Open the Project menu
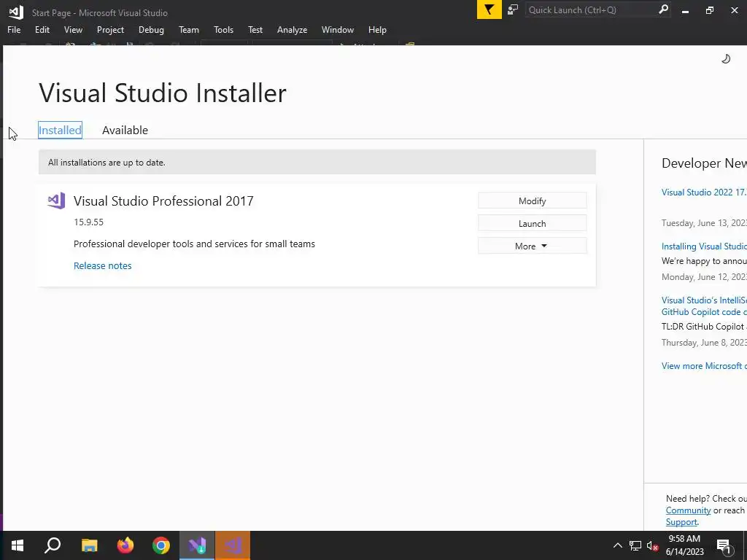Image resolution: width=747 pixels, height=560 pixels. (110, 29)
